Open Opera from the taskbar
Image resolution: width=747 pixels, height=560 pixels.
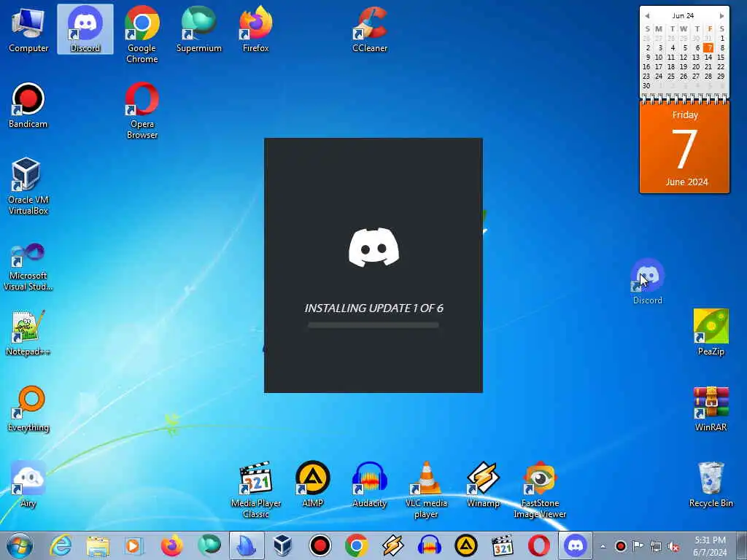coord(539,545)
